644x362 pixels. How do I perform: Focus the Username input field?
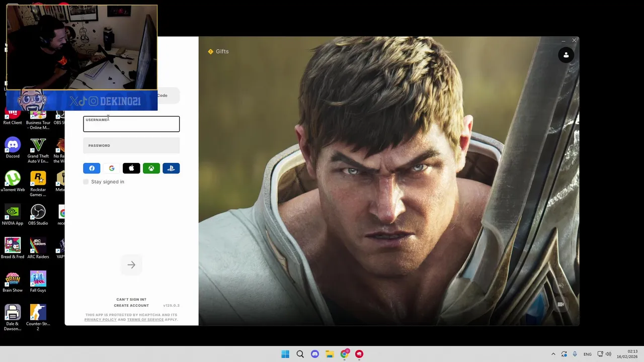pyautogui.click(x=131, y=124)
